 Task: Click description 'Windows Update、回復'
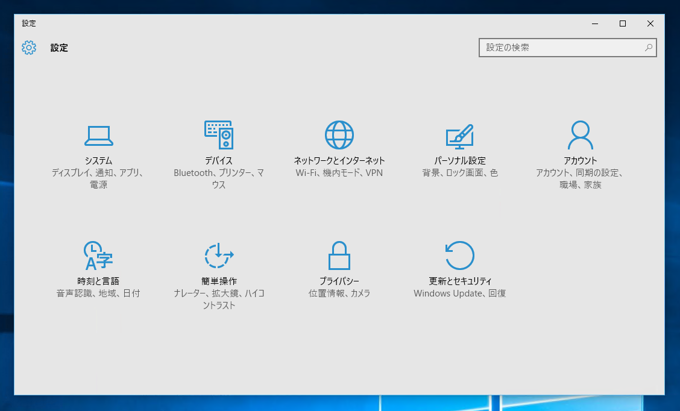[x=460, y=293]
